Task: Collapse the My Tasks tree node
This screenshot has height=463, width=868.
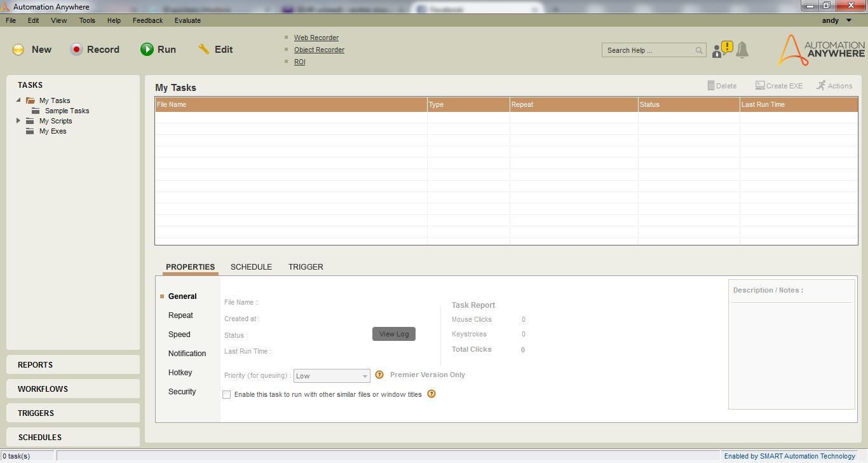Action: (17, 100)
